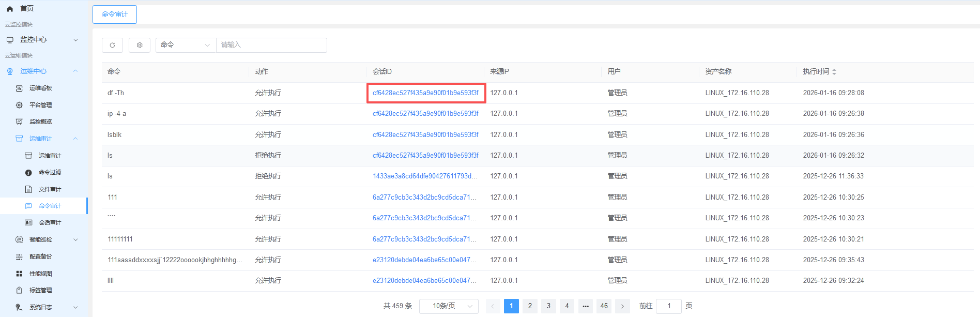Open 首页 in the sidebar

tap(27, 8)
